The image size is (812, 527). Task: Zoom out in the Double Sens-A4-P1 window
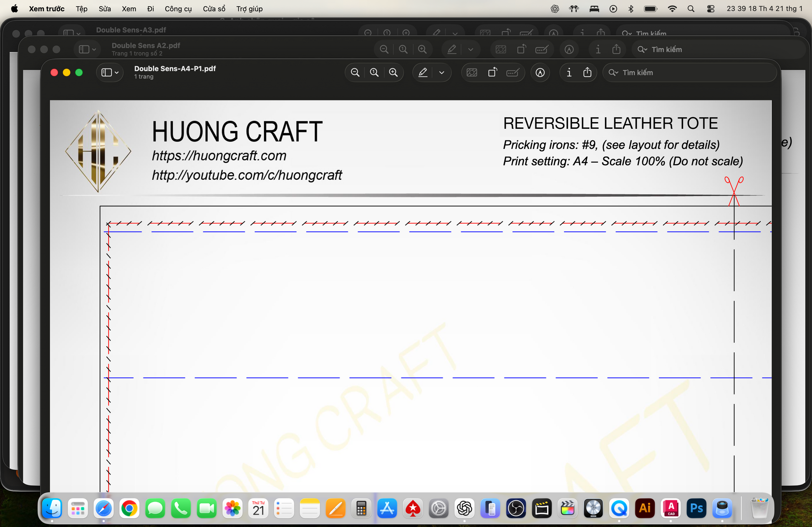click(x=355, y=73)
